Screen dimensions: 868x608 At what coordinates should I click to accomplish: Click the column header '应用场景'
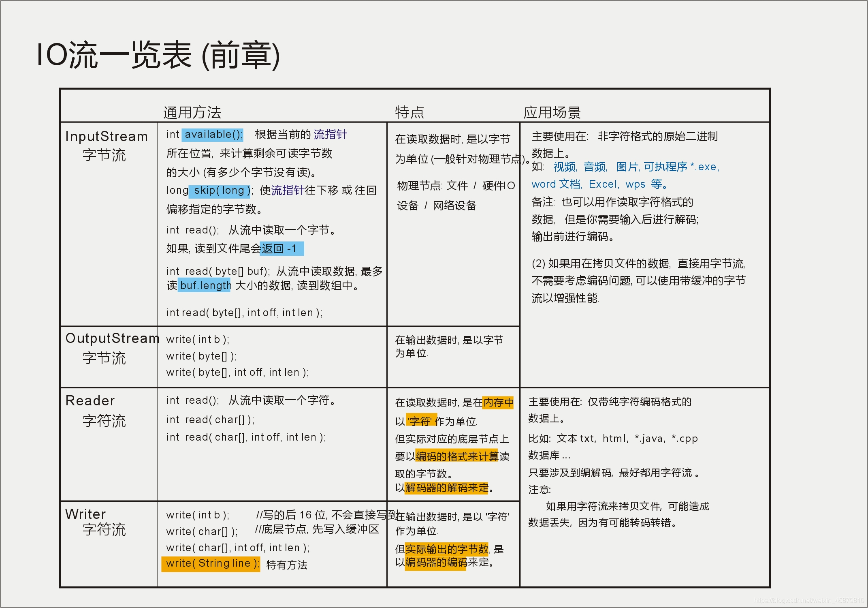(x=552, y=112)
